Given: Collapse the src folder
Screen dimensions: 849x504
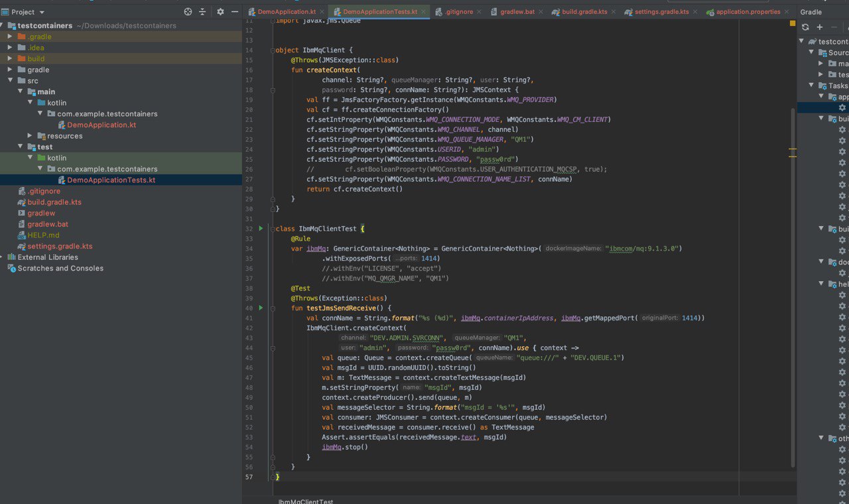Looking at the screenshot, I should pyautogui.click(x=11, y=81).
